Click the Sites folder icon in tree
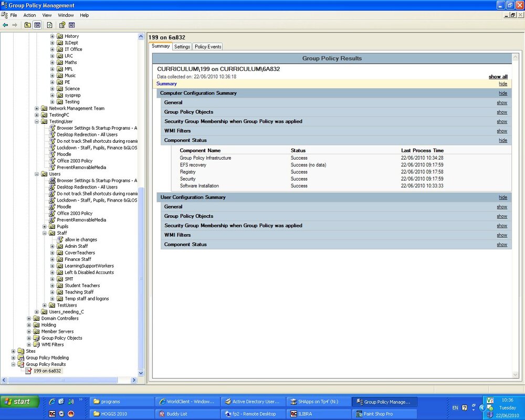Image resolution: width=525 pixels, height=420 pixels. coord(21,351)
